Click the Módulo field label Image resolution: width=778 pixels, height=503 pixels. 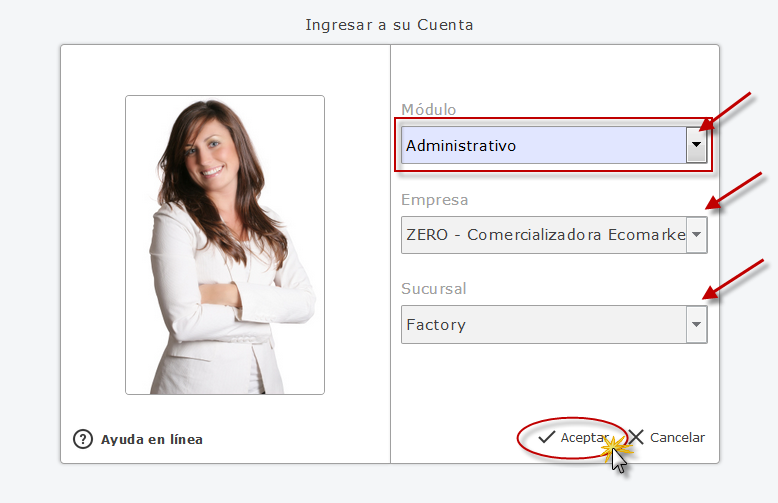click(x=429, y=110)
